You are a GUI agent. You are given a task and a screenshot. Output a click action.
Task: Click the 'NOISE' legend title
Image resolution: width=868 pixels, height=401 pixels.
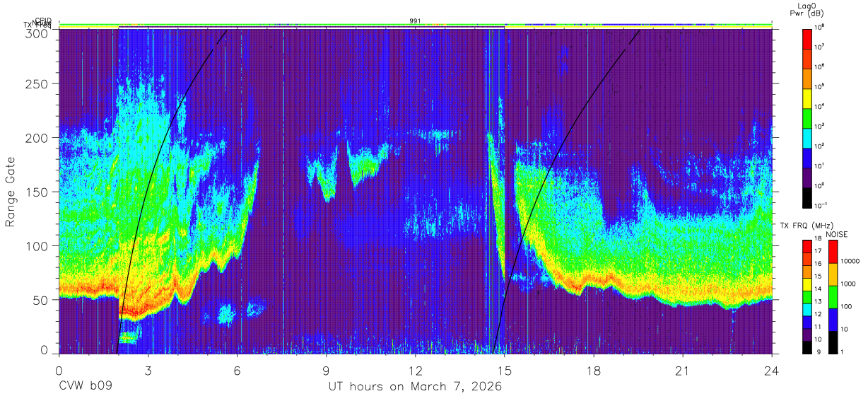[838, 234]
